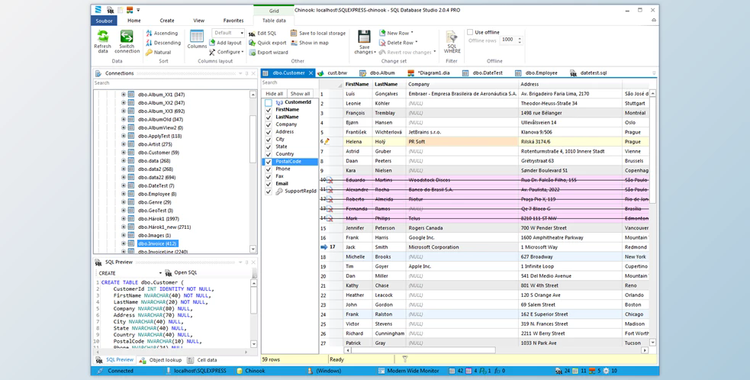The height and width of the screenshot is (380, 750).
Task: Close the dbo.Customer tab
Action: click(311, 73)
